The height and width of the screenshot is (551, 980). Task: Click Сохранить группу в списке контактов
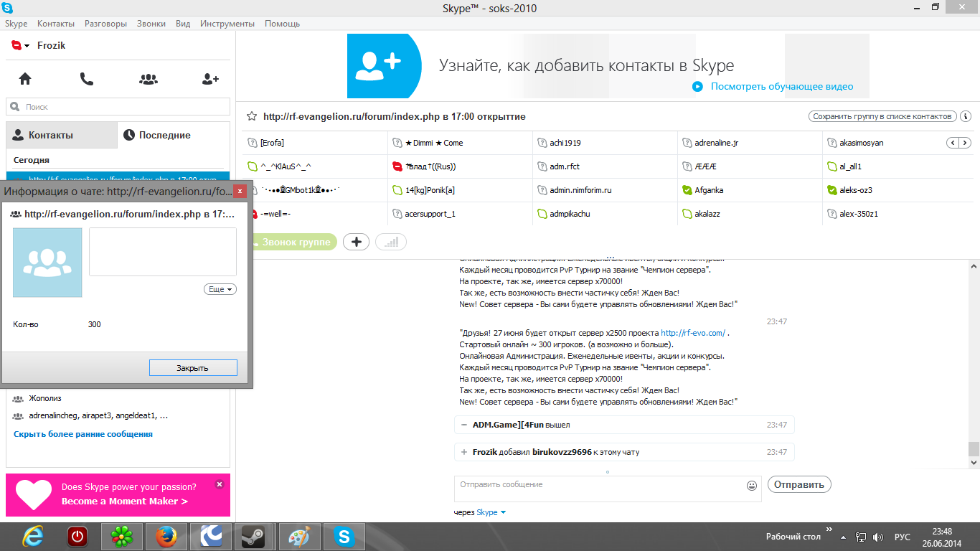tap(883, 116)
